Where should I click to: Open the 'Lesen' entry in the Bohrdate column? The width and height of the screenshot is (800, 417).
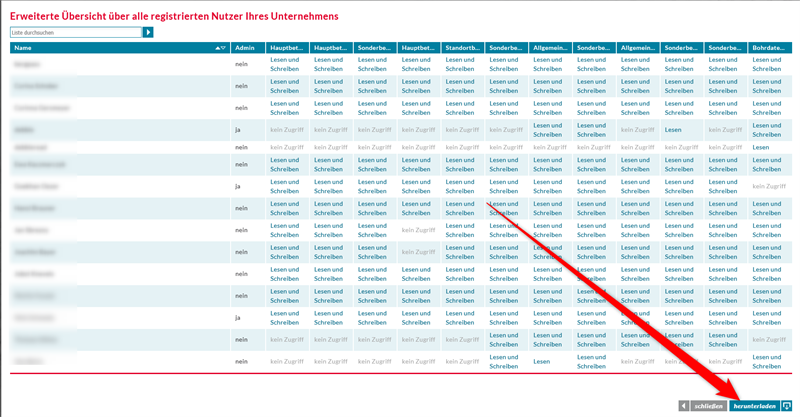pos(761,147)
